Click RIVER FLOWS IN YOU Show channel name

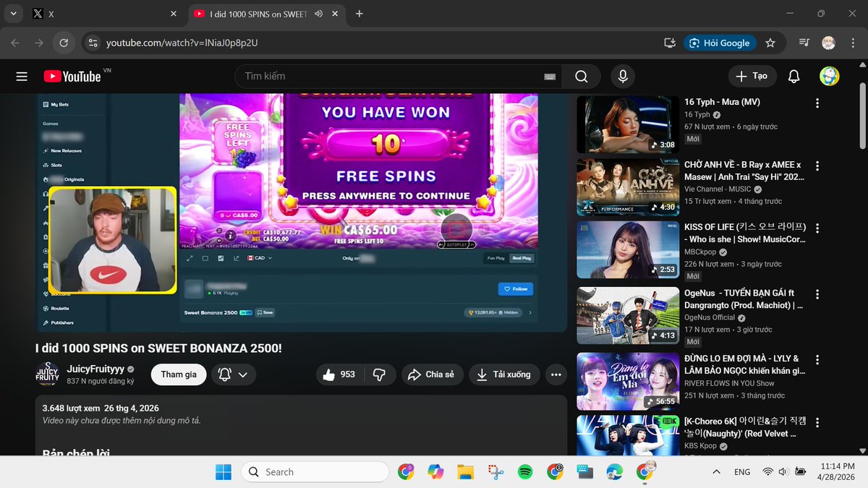pyautogui.click(x=729, y=383)
